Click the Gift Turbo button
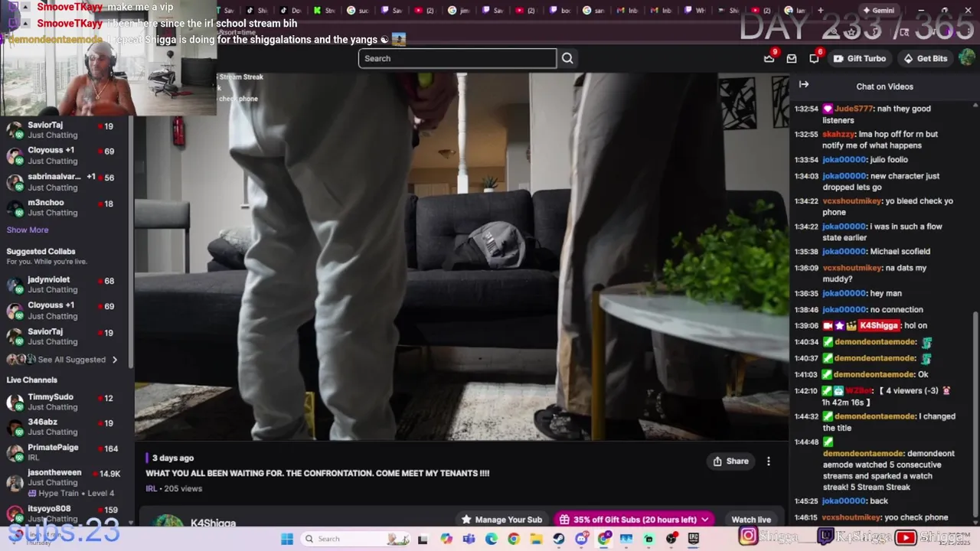 (x=859, y=58)
